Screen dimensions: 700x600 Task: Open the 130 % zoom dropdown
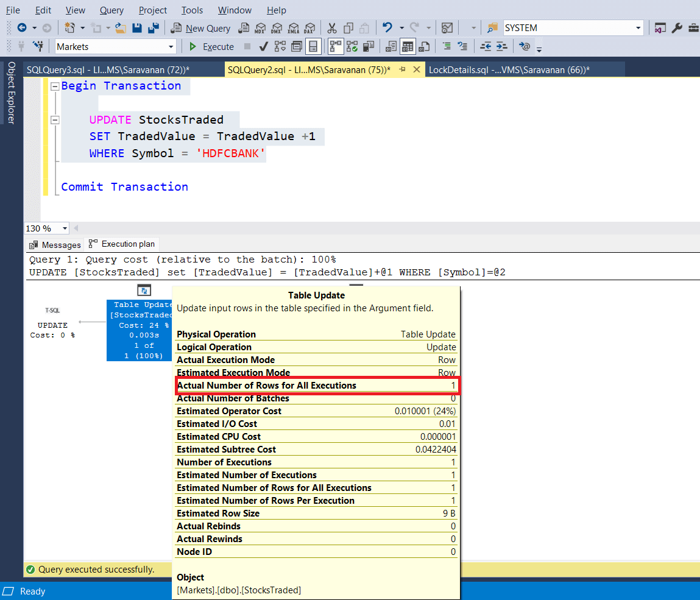(64, 228)
